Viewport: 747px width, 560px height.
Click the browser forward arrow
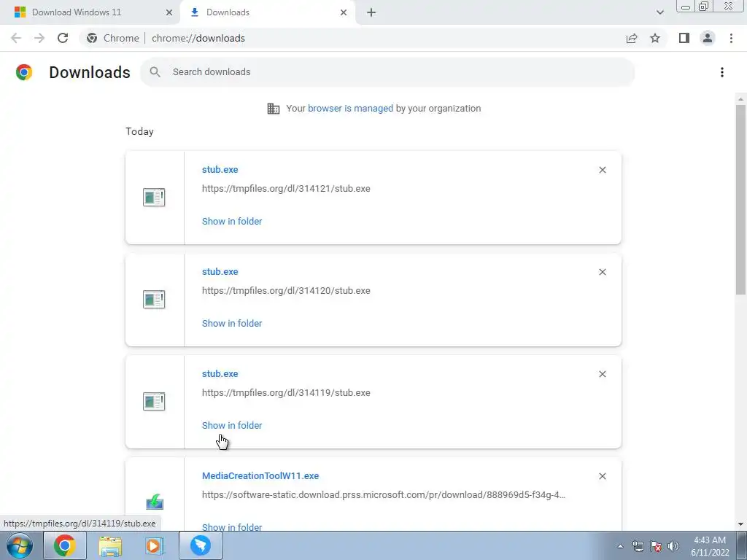coord(39,38)
